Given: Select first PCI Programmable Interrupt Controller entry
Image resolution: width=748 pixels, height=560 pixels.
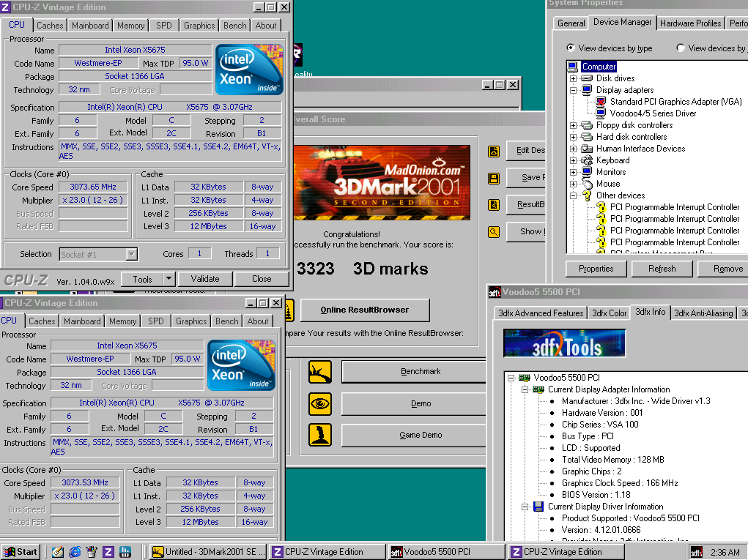Looking at the screenshot, I should [x=675, y=207].
